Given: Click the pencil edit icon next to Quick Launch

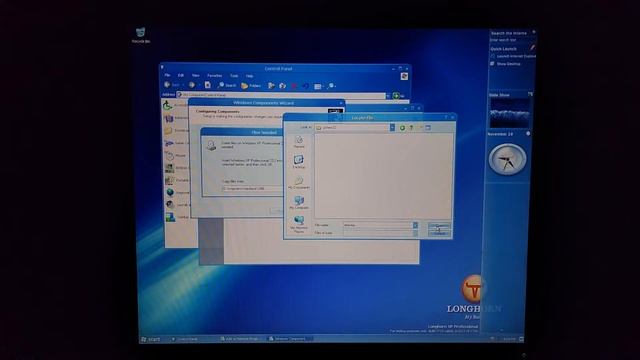Looking at the screenshot, I should click(x=532, y=48).
